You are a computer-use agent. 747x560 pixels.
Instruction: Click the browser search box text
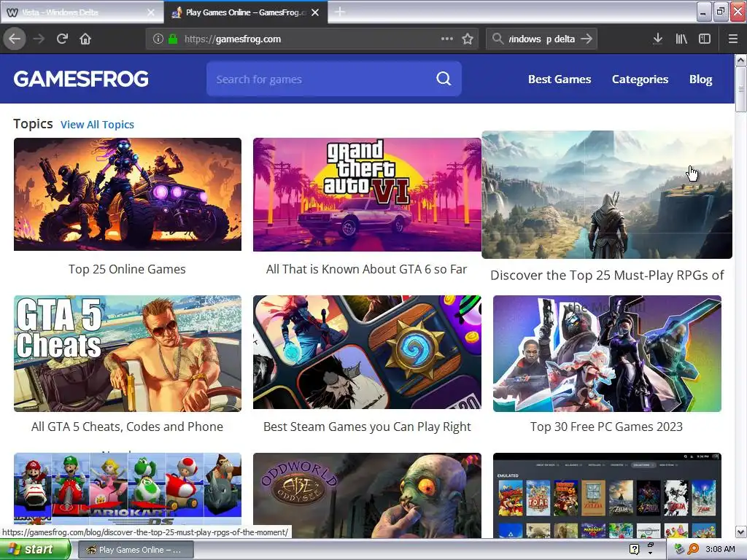coord(542,39)
